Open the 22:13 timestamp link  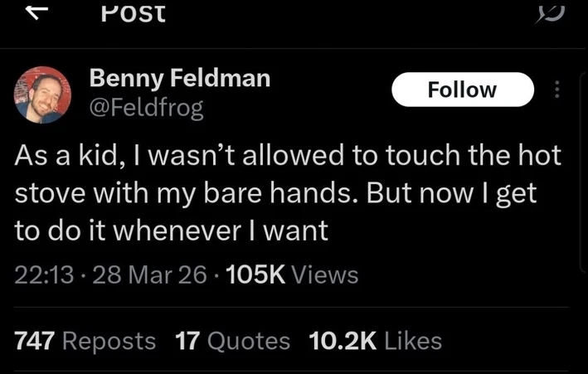pos(44,274)
